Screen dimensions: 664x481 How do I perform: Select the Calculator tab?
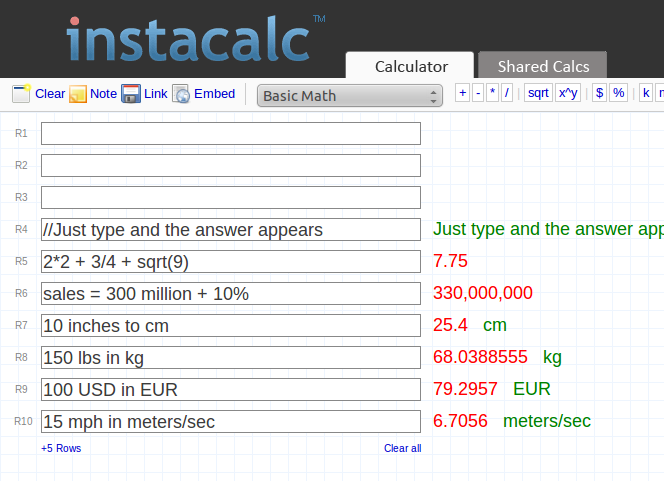click(411, 66)
